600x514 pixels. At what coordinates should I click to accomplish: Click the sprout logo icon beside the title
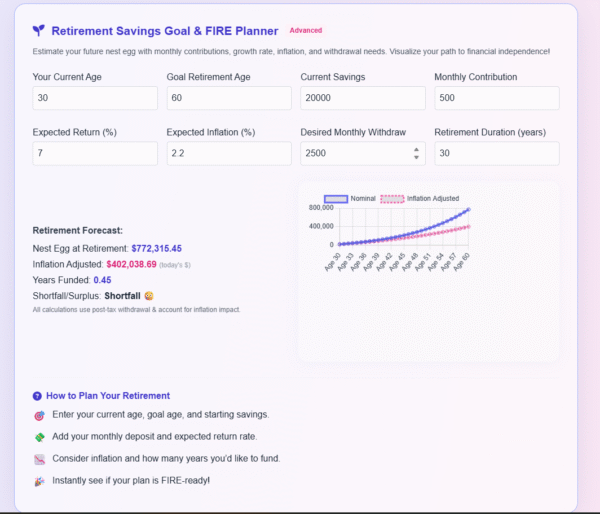pos(39,31)
